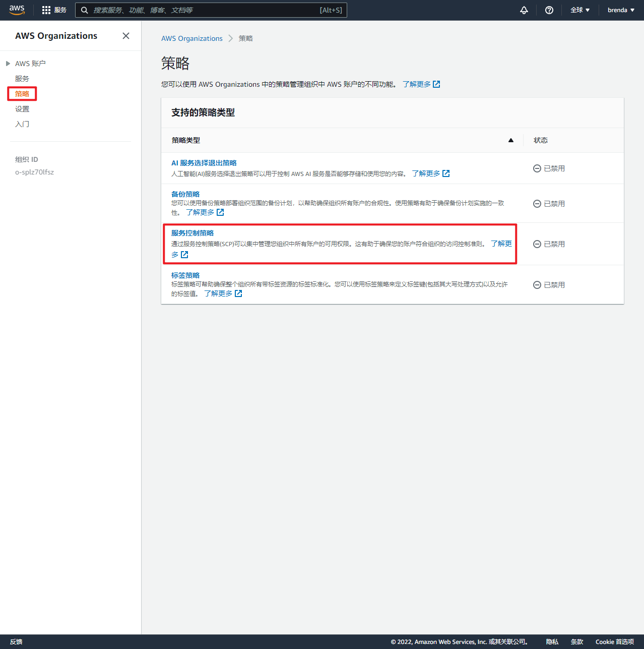Click 了解更多 in 备份策略 description
The height and width of the screenshot is (649, 644).
click(x=201, y=212)
